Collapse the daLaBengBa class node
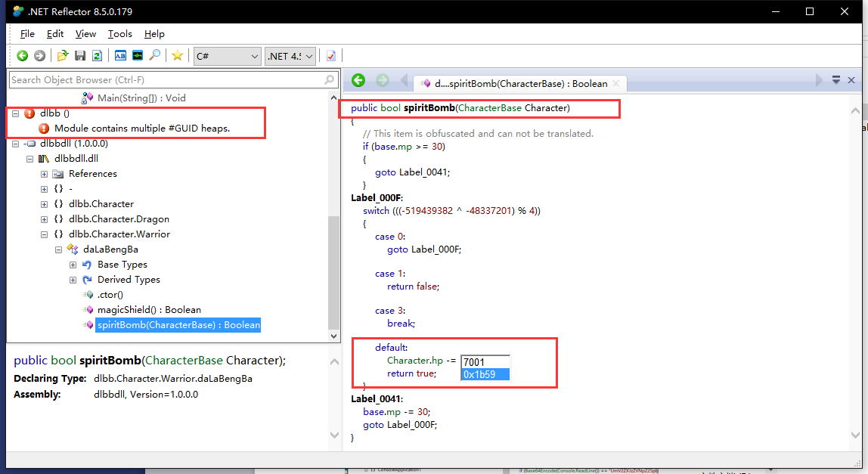The width and height of the screenshot is (868, 474). point(59,249)
